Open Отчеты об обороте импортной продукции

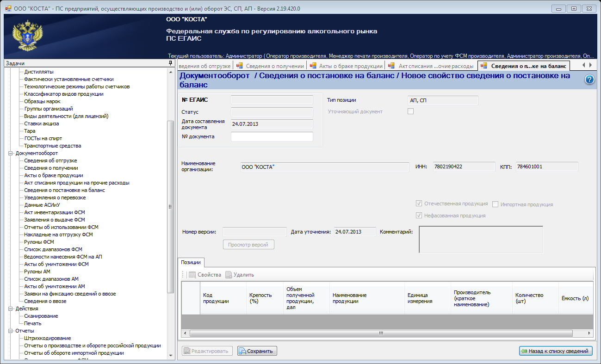tap(74, 353)
